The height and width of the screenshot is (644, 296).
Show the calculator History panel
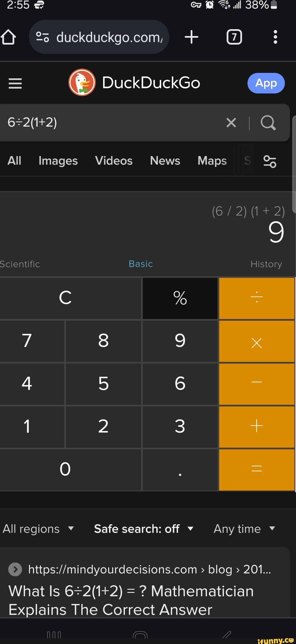tap(266, 264)
